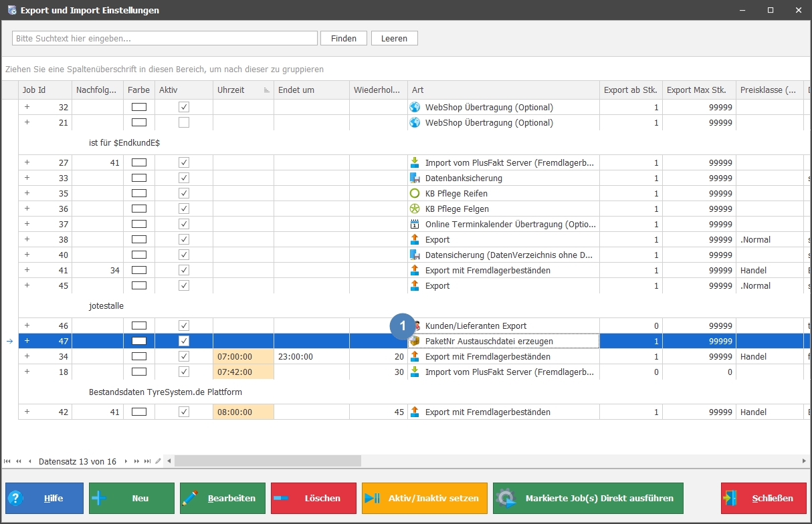Expand the Job 21 row
812x524 pixels.
pyautogui.click(x=27, y=122)
